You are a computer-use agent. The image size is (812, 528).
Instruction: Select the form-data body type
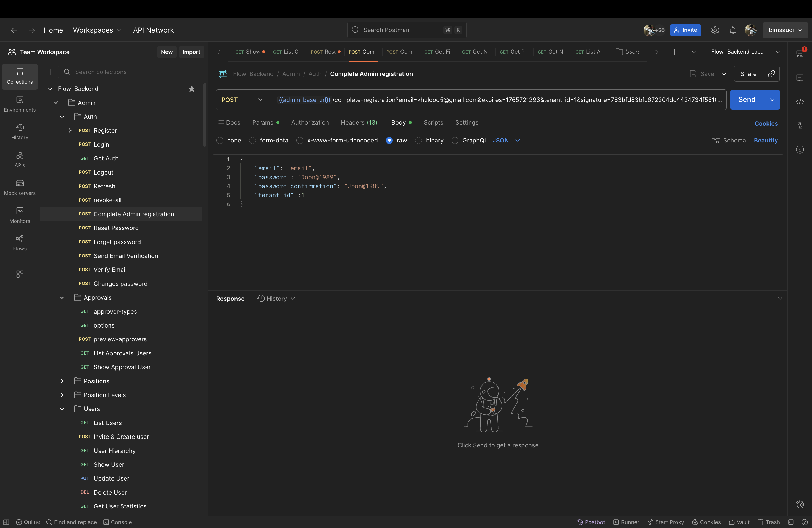pyautogui.click(x=252, y=141)
